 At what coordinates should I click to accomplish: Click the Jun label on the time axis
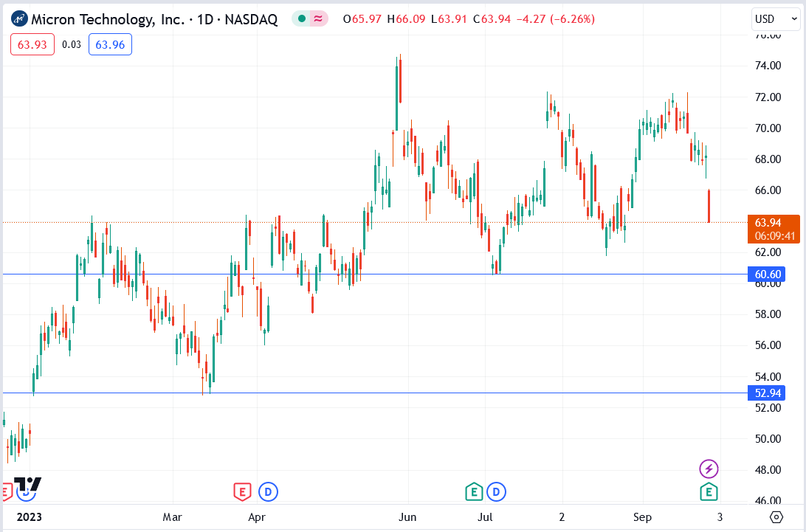click(407, 517)
